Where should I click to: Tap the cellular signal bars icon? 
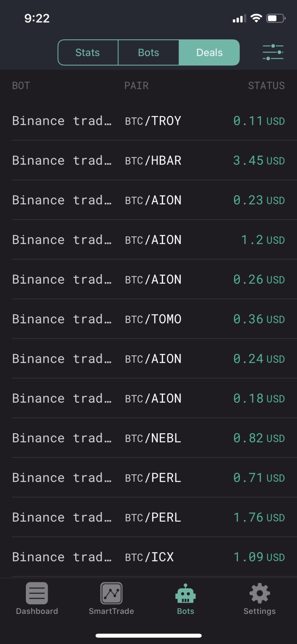click(x=239, y=18)
